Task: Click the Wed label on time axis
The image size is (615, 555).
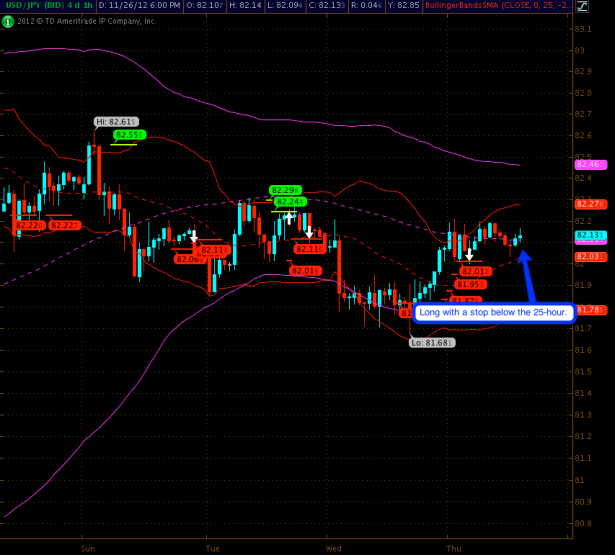Action: (334, 548)
